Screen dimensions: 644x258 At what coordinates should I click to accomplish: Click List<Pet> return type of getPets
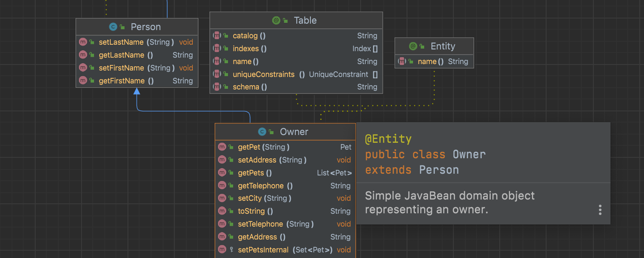[x=334, y=173]
